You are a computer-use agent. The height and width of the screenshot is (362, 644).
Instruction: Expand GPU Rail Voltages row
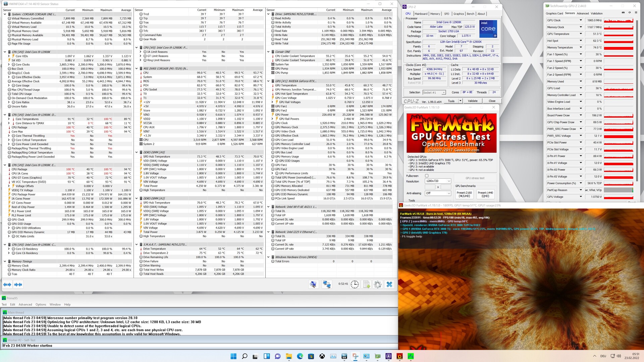[273, 102]
